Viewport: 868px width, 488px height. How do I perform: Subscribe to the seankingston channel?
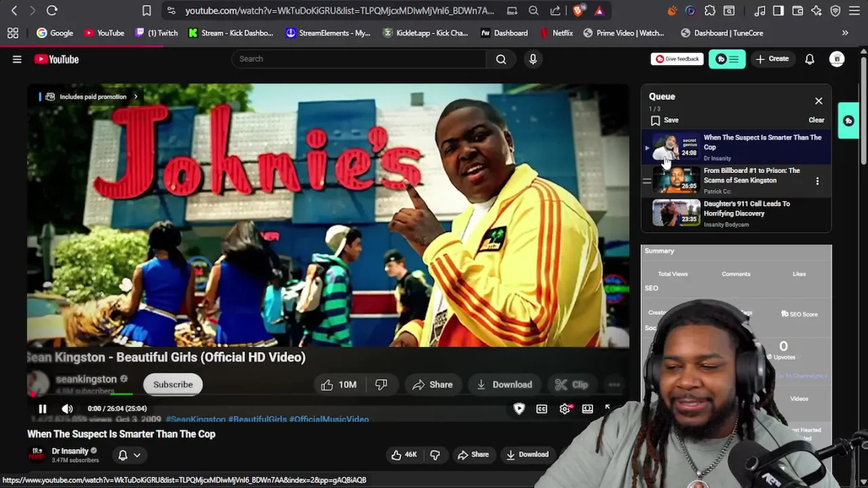tap(173, 384)
